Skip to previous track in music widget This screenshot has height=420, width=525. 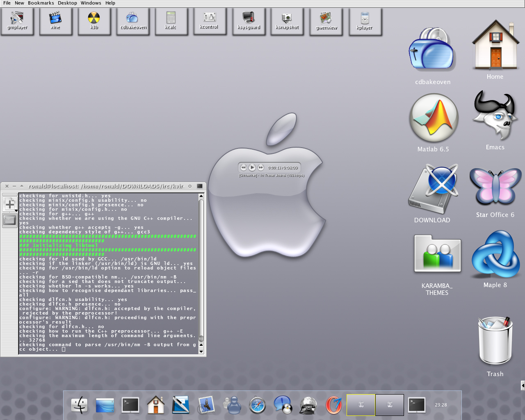click(x=244, y=167)
